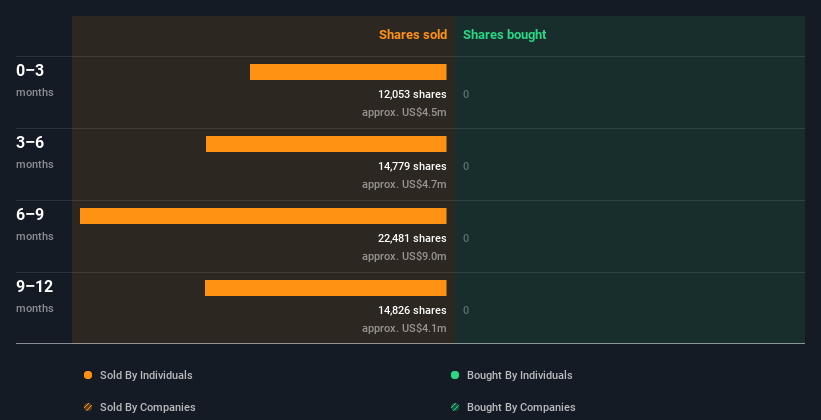
Task: Click the 9–12 months orange bar
Action: coord(326,288)
